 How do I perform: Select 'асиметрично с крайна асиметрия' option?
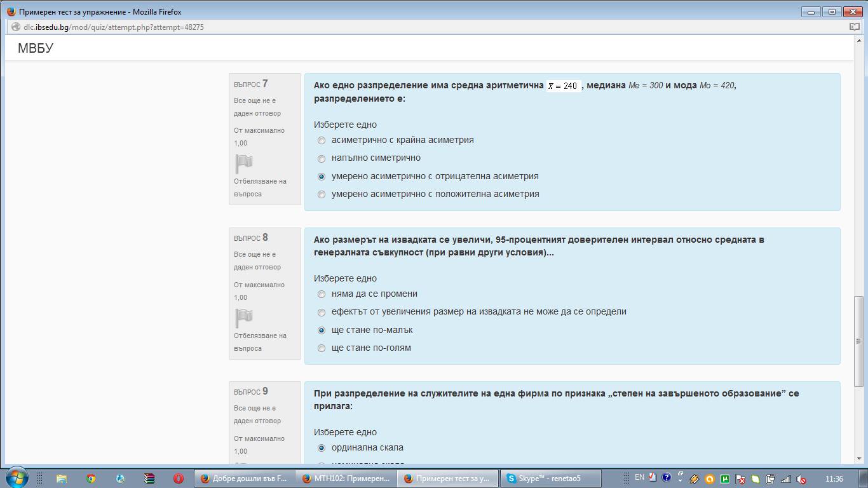[322, 140]
